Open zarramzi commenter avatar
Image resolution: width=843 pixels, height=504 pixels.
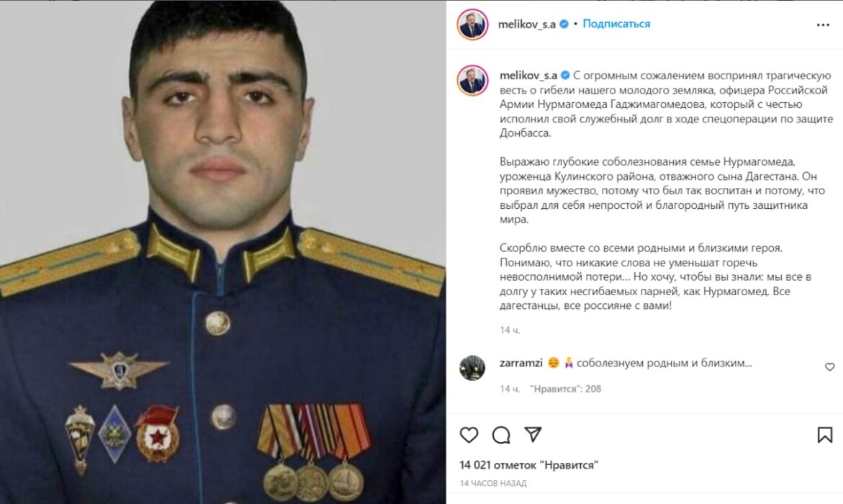[x=472, y=368]
